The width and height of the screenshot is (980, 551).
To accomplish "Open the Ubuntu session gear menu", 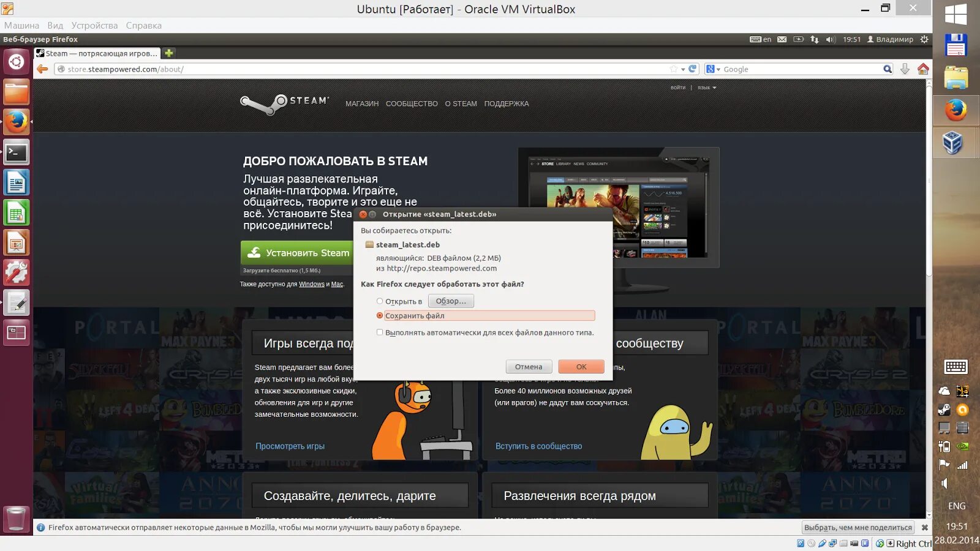I will point(924,39).
